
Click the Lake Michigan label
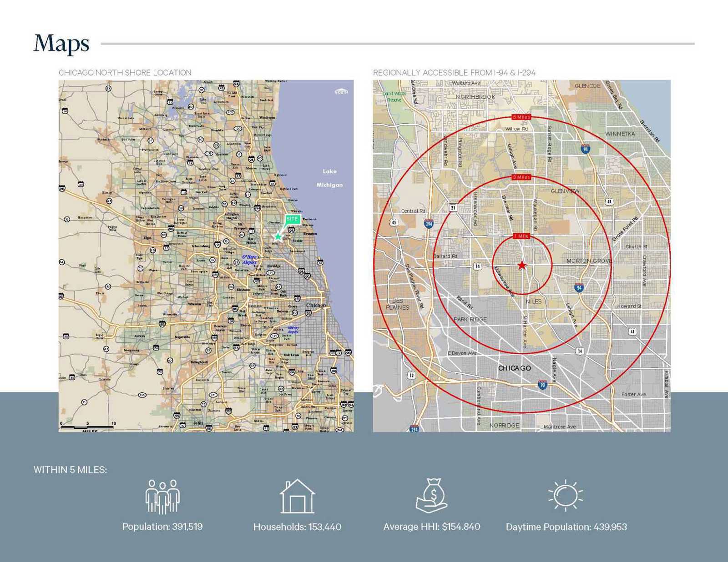(329, 178)
